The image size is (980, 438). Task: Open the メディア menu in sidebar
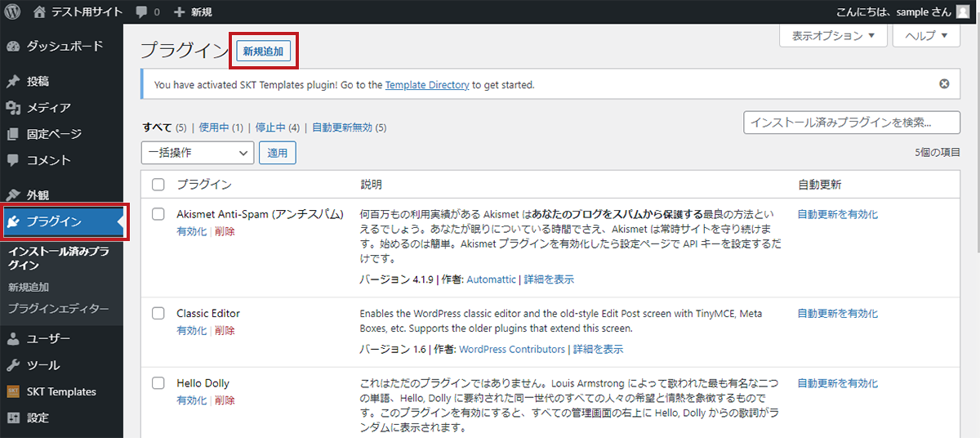(48, 108)
